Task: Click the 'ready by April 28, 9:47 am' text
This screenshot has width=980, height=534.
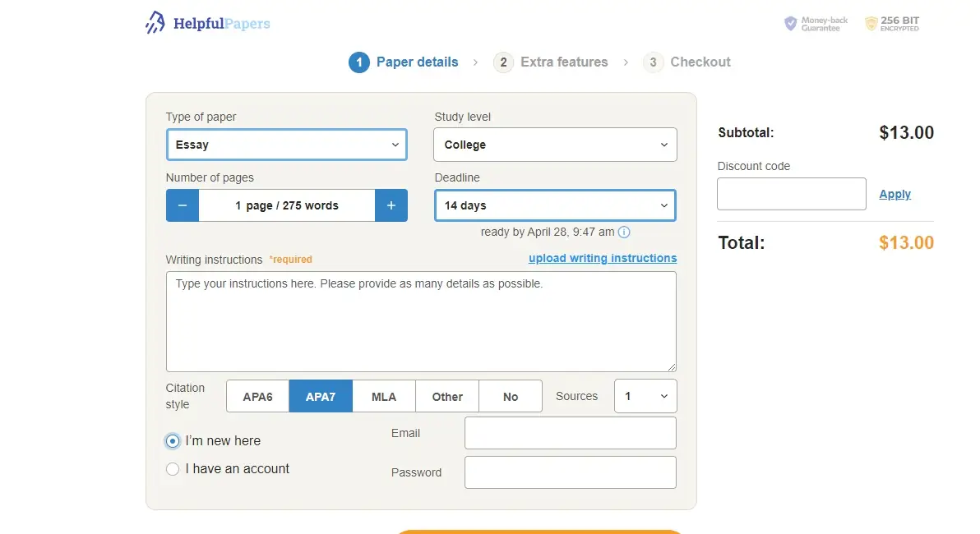Action: [x=548, y=232]
